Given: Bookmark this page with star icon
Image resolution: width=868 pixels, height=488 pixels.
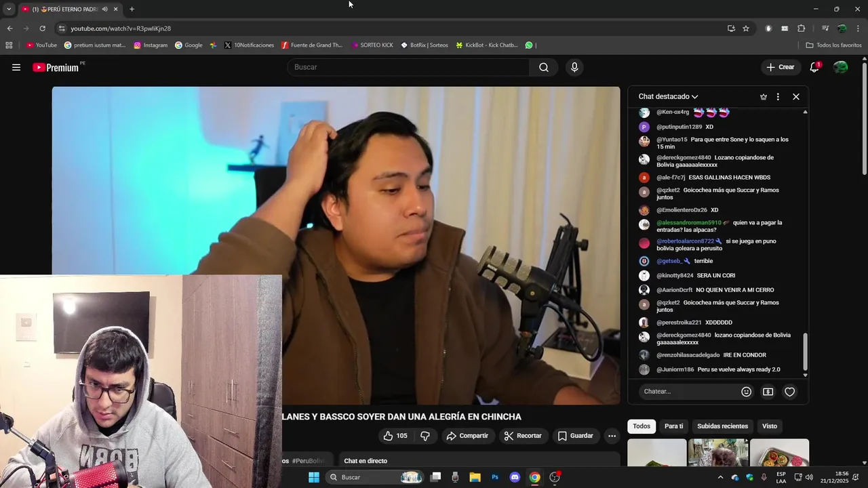Looking at the screenshot, I should (746, 28).
